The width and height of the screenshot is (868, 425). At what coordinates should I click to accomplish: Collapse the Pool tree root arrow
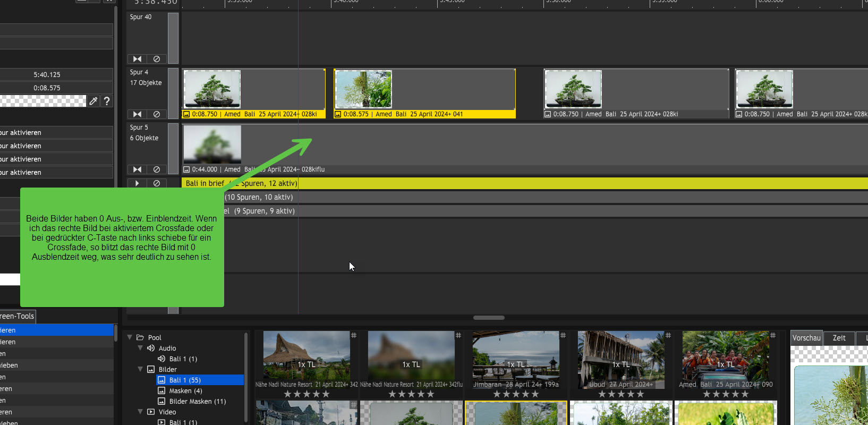coord(130,337)
